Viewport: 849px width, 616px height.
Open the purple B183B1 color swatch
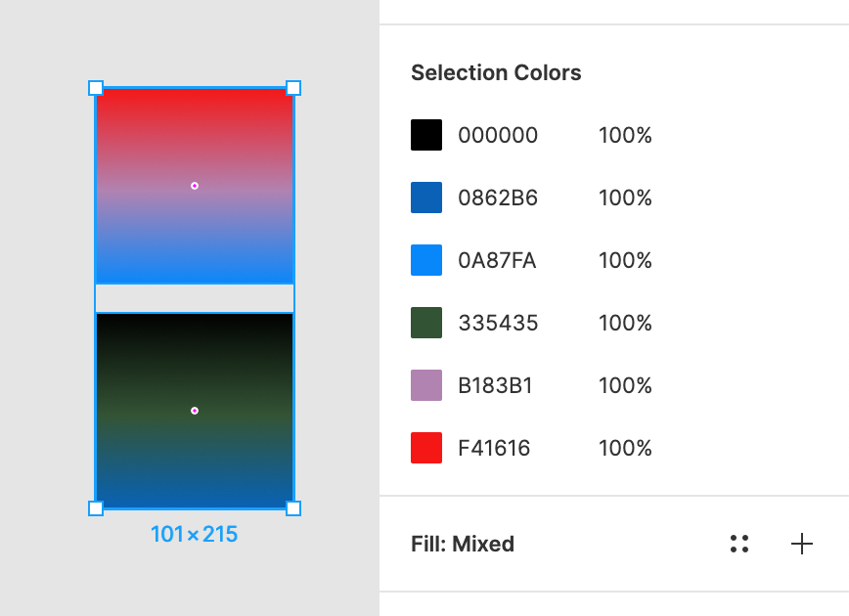(426, 385)
